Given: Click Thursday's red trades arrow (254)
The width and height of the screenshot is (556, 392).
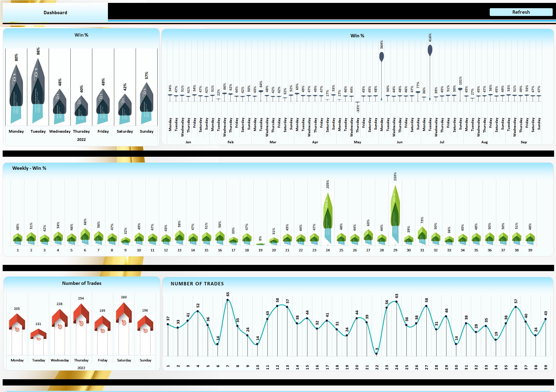Looking at the screenshot, I should point(81,315).
